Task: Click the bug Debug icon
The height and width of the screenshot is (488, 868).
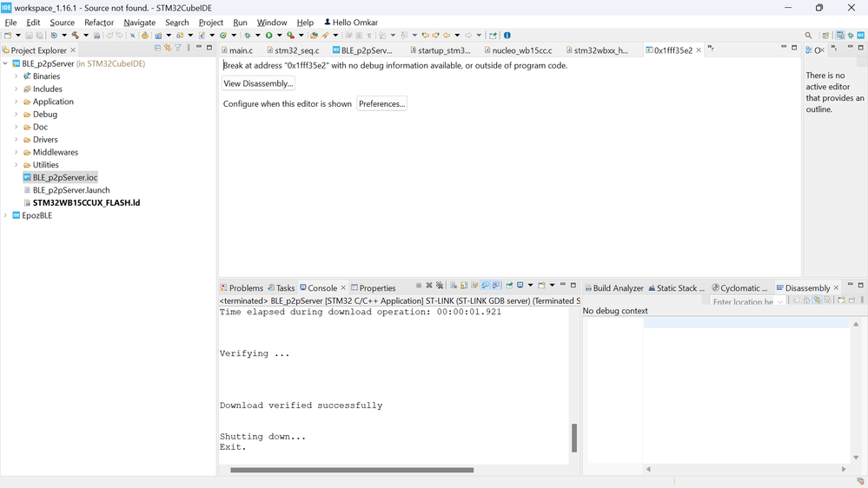Action: (247, 36)
